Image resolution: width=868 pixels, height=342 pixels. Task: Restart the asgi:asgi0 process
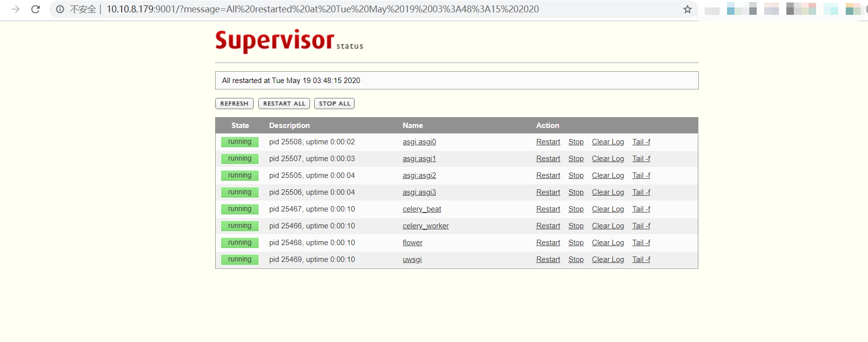click(x=548, y=142)
